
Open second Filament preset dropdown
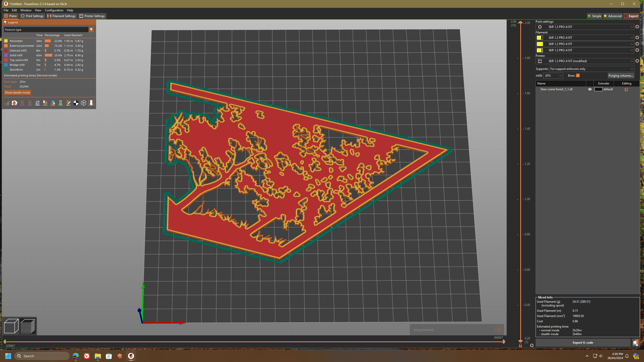(585, 44)
